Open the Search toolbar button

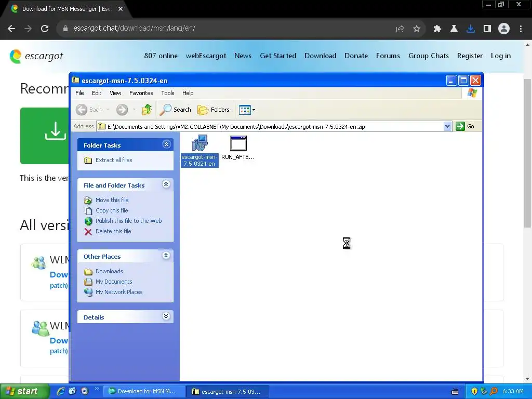[176, 110]
